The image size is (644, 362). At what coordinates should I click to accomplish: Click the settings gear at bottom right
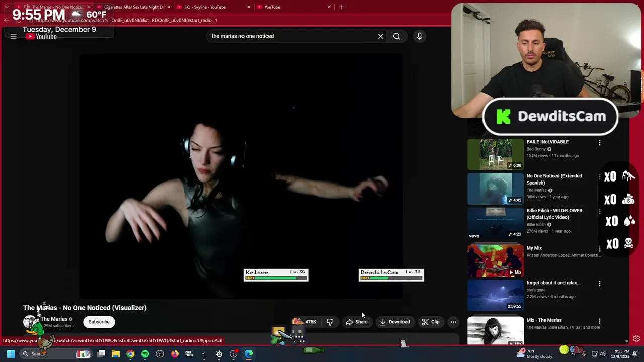tap(636, 339)
